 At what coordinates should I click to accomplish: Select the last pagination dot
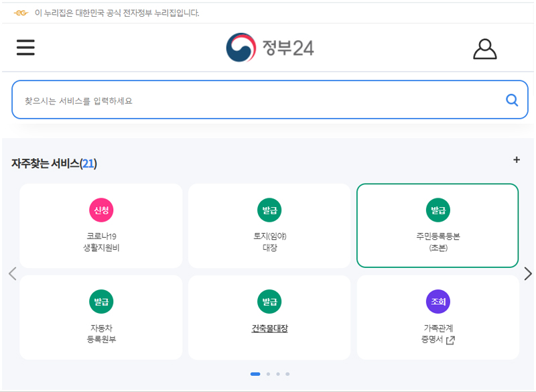point(287,374)
